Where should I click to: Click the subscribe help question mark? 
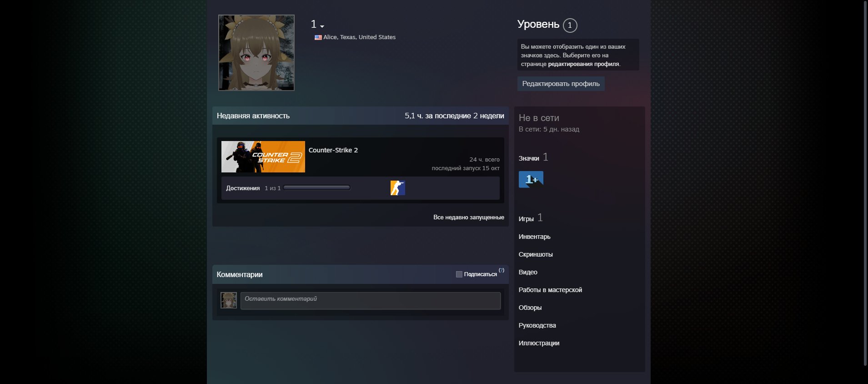pyautogui.click(x=502, y=270)
